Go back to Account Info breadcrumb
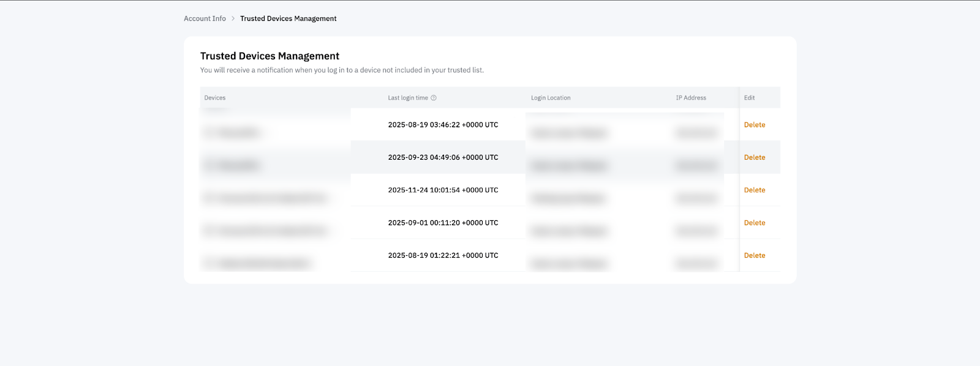 pos(205,19)
